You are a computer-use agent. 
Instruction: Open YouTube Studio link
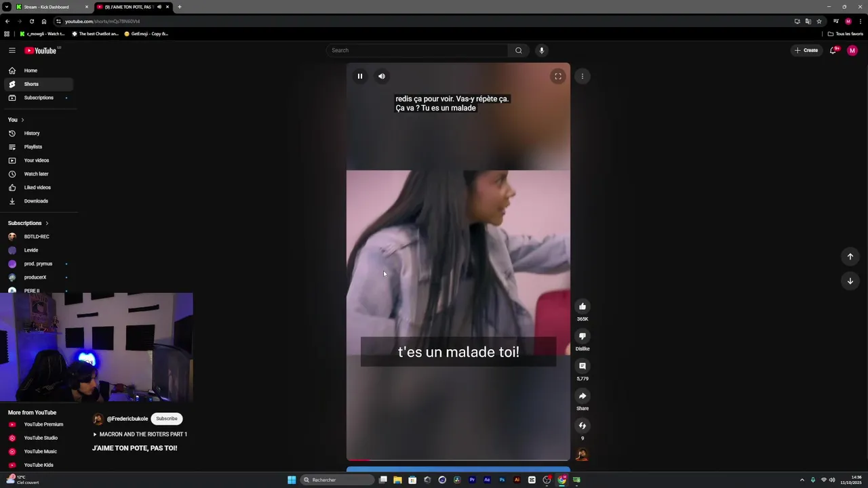point(39,438)
